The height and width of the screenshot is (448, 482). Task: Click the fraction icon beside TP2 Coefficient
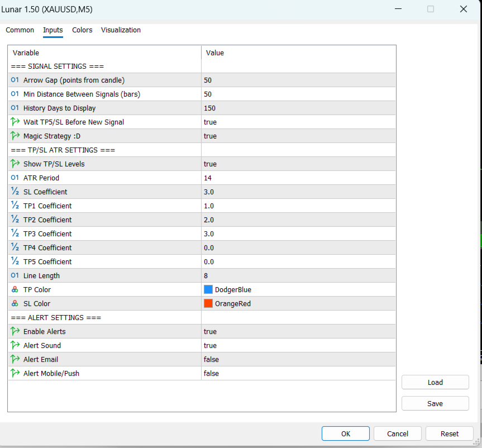[15, 219]
